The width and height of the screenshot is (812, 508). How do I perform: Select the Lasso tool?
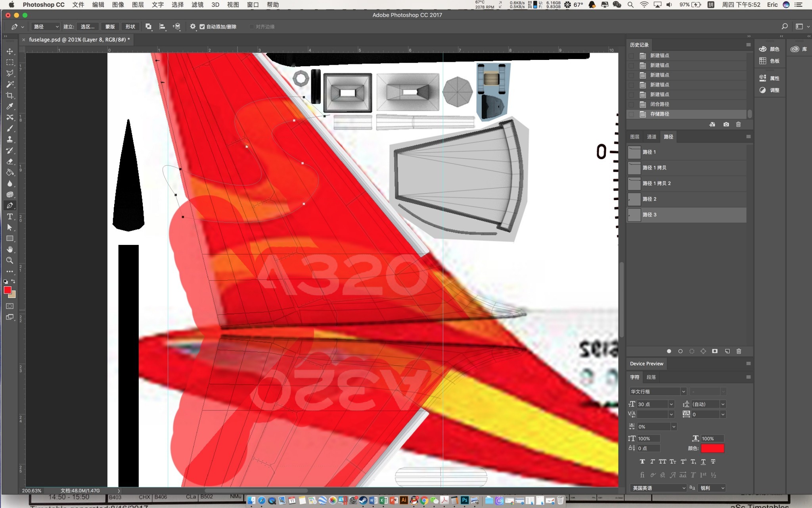coord(10,73)
